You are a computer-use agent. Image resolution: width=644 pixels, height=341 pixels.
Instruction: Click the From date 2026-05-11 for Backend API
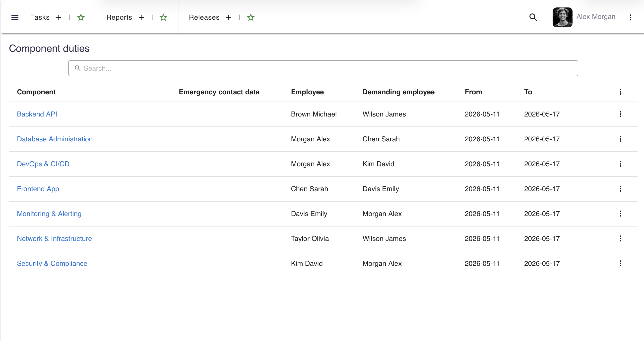tap(482, 114)
